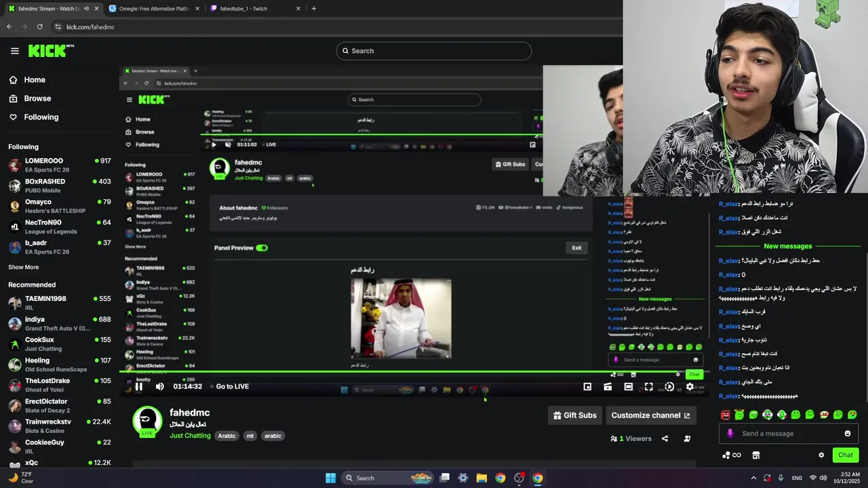Send message with the green Chat button
The image size is (868, 488).
click(x=846, y=455)
